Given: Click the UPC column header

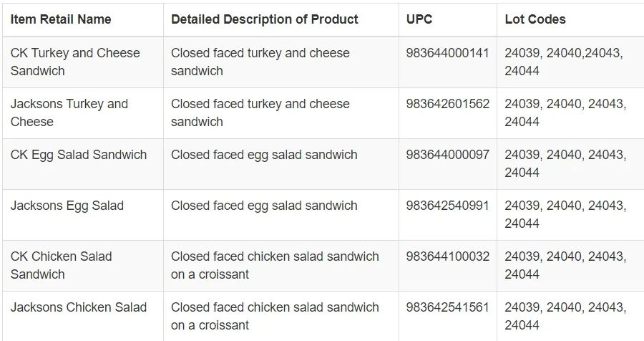Looking at the screenshot, I should coord(419,19).
